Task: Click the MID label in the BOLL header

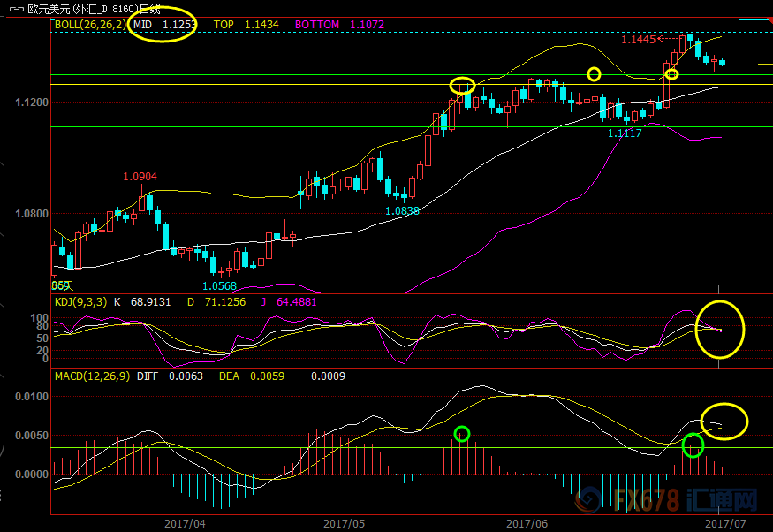Action: (x=142, y=25)
